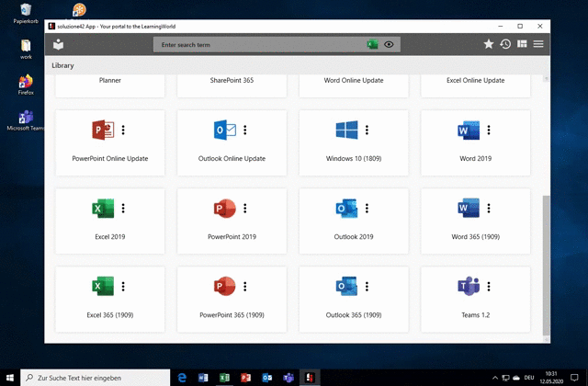The width and height of the screenshot is (588, 386).
Task: Open Excel from the taskbar
Action: pyautogui.click(x=224, y=378)
